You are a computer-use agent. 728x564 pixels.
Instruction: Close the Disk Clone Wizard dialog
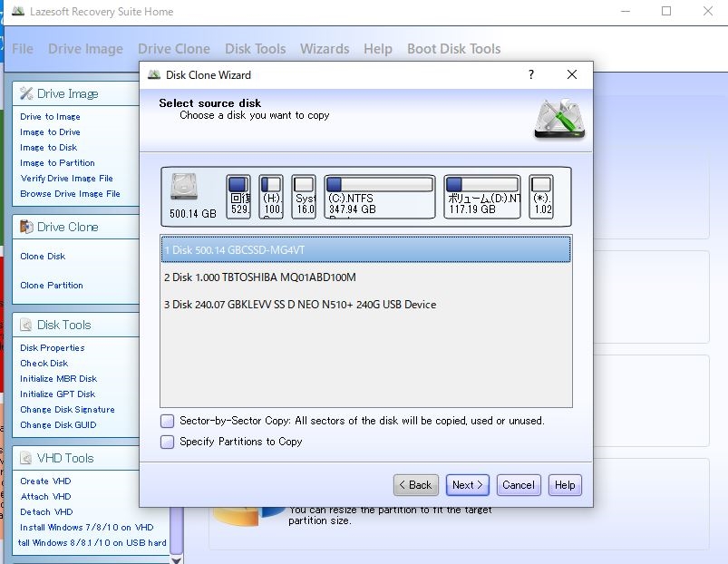[572, 74]
